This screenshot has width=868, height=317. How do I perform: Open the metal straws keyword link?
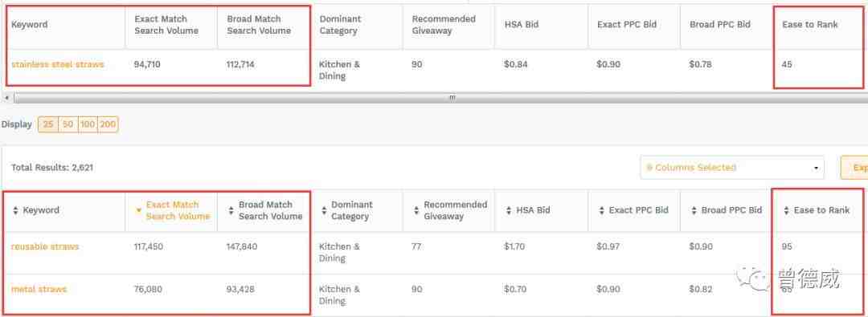39,290
